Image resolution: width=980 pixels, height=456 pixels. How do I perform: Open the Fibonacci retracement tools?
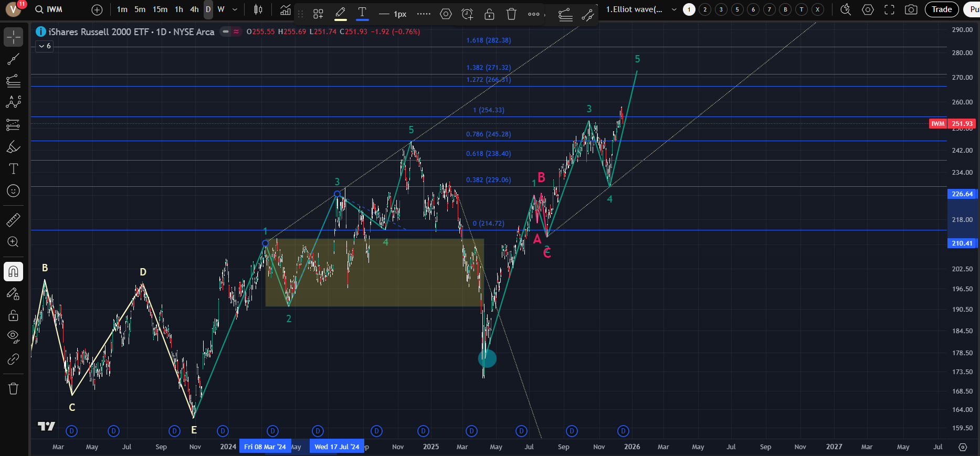(13, 80)
